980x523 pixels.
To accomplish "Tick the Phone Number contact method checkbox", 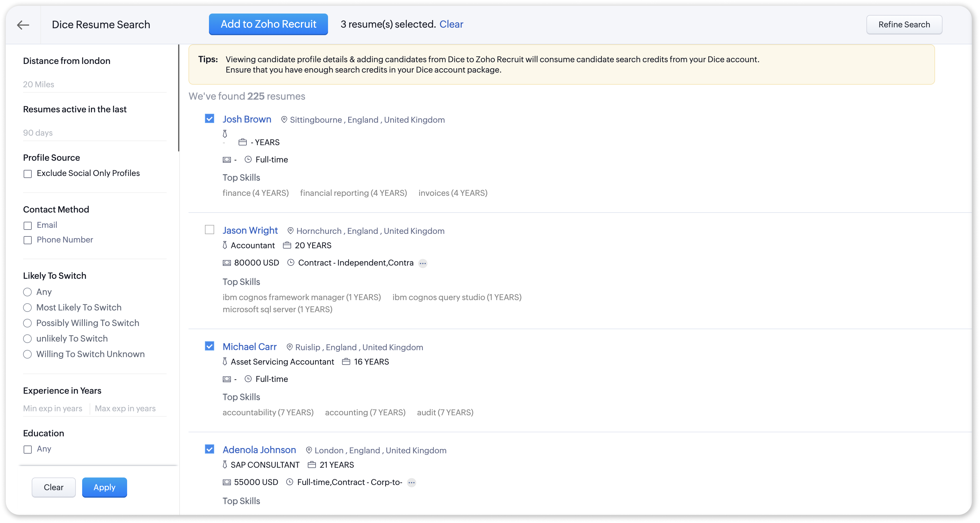I will pyautogui.click(x=27, y=240).
